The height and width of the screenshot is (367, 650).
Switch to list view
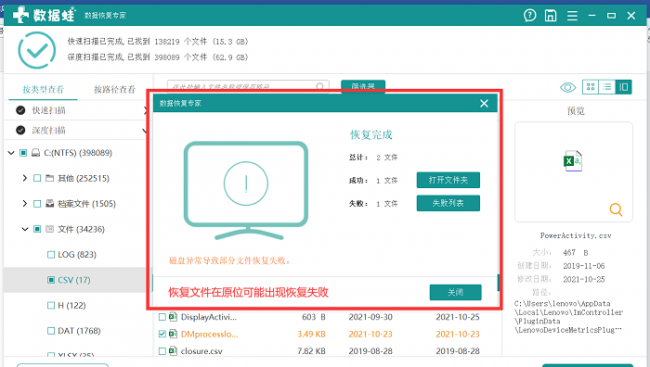[607, 87]
